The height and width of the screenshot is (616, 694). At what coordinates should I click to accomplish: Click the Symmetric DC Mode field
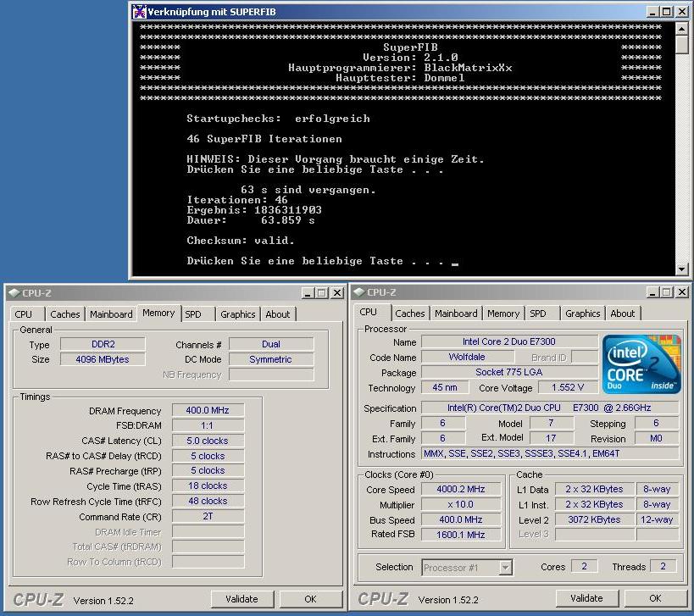tap(271, 359)
